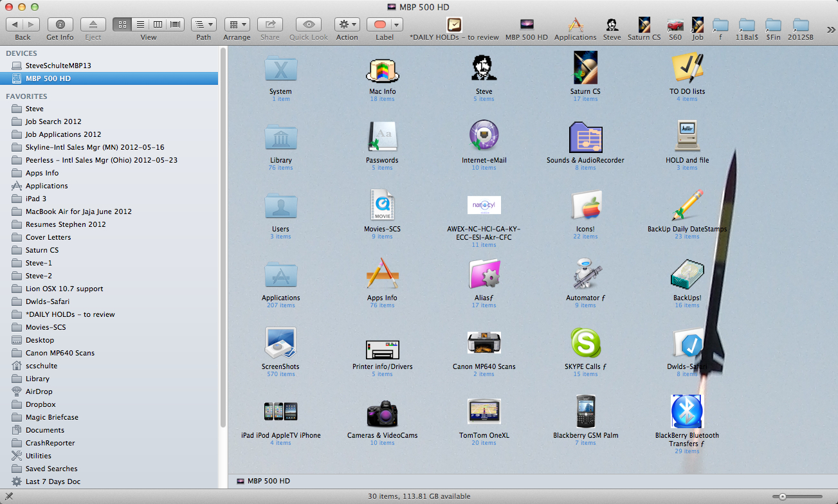Click the Get Info toolbar button
Screen dimensions: 838x504
click(60, 24)
